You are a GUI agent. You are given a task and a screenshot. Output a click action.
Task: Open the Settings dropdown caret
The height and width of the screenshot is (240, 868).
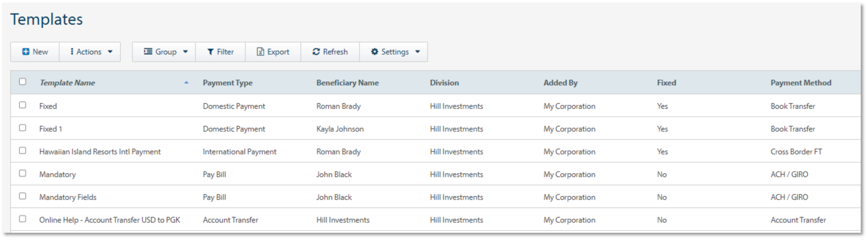(417, 52)
